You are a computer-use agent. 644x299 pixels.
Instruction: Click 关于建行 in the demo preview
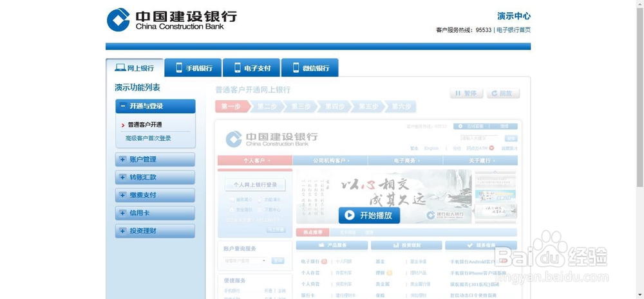(x=480, y=161)
